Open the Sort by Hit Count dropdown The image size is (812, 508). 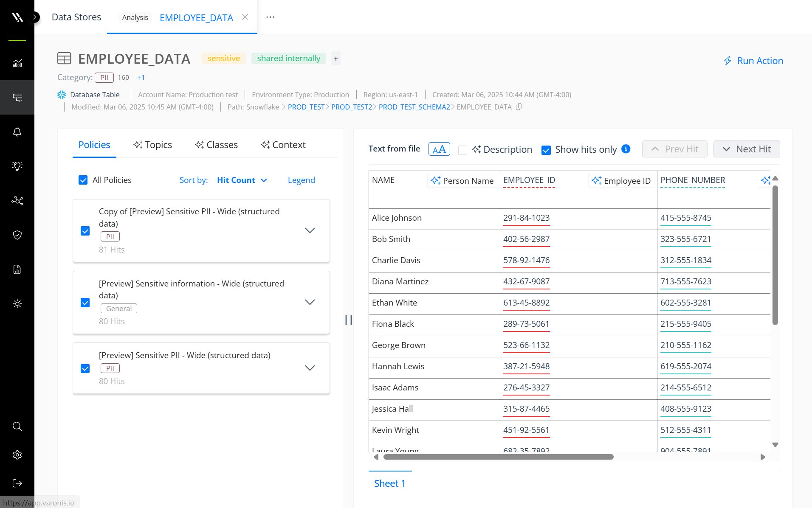point(242,180)
